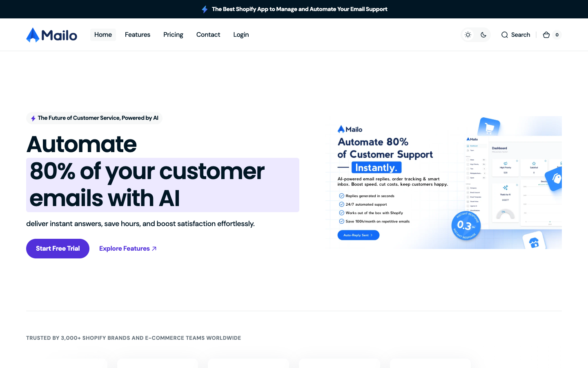Switch to dark mode with the moon icon

[x=483, y=35]
